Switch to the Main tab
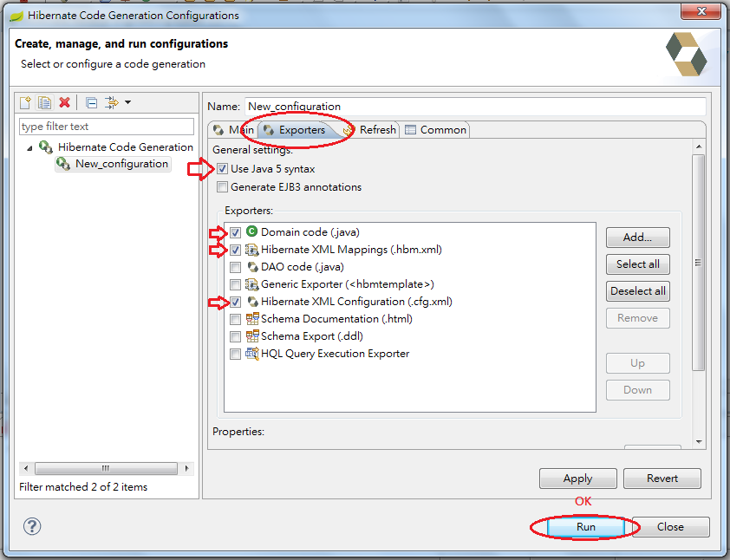 point(233,130)
